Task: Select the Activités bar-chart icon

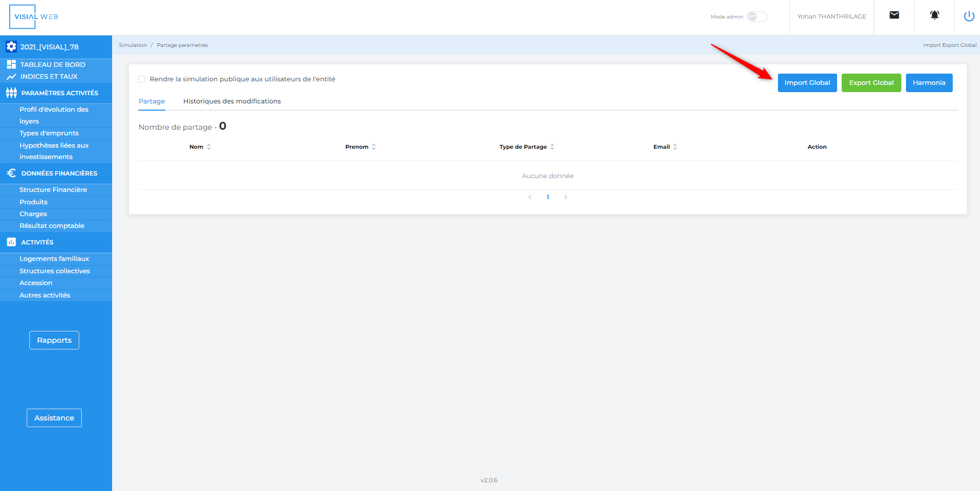Action: pos(11,242)
